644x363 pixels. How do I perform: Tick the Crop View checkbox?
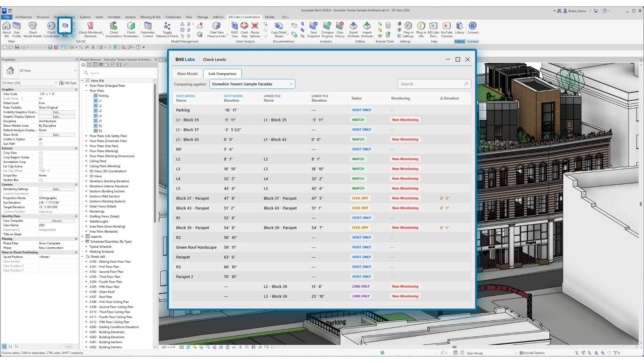[x=41, y=153]
